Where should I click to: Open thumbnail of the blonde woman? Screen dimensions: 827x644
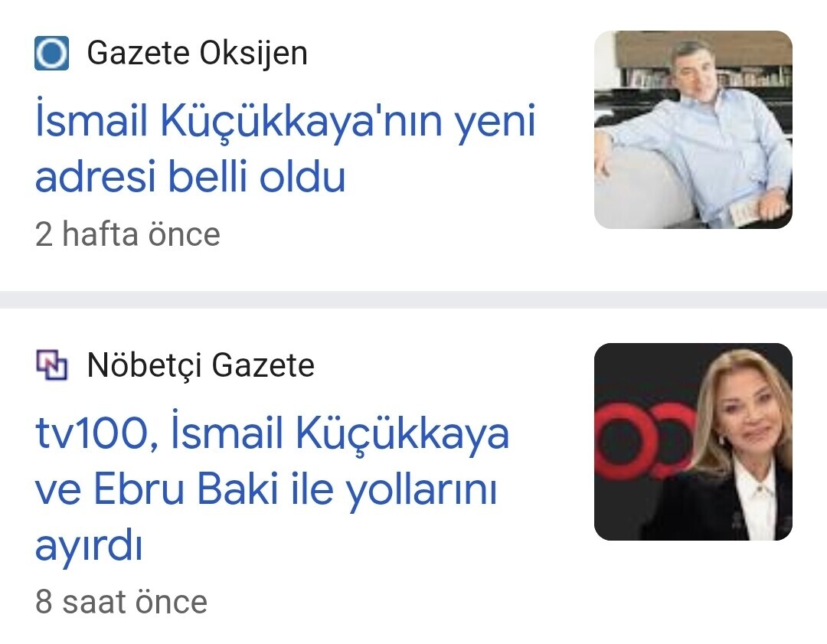(693, 442)
